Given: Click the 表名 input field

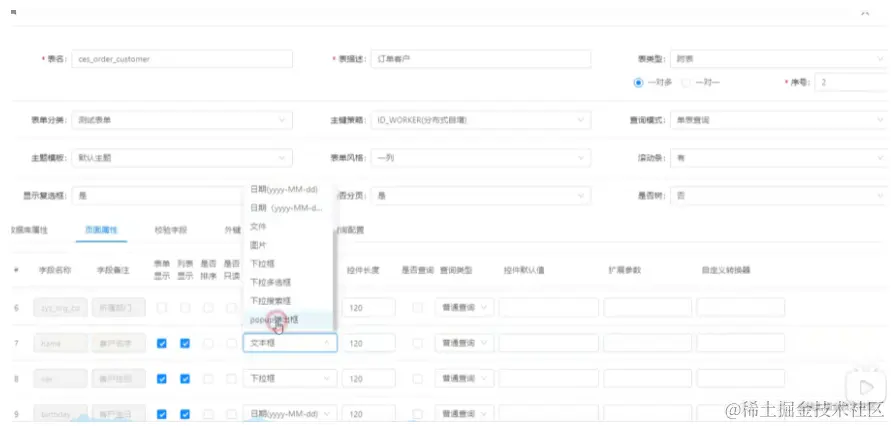Looking at the screenshot, I should pyautogui.click(x=182, y=59).
